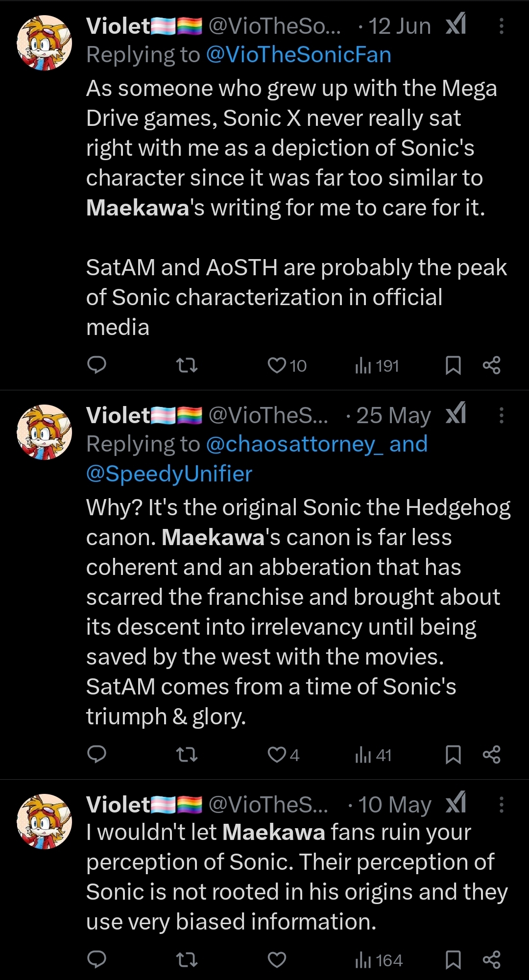Image resolution: width=529 pixels, height=980 pixels.
Task: View analytics showing 191 views
Action: [x=377, y=366]
